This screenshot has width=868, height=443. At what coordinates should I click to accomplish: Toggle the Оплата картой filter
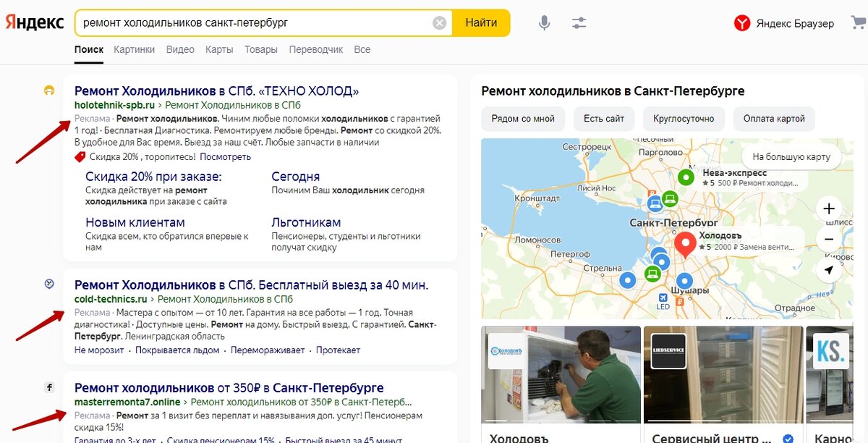(774, 118)
